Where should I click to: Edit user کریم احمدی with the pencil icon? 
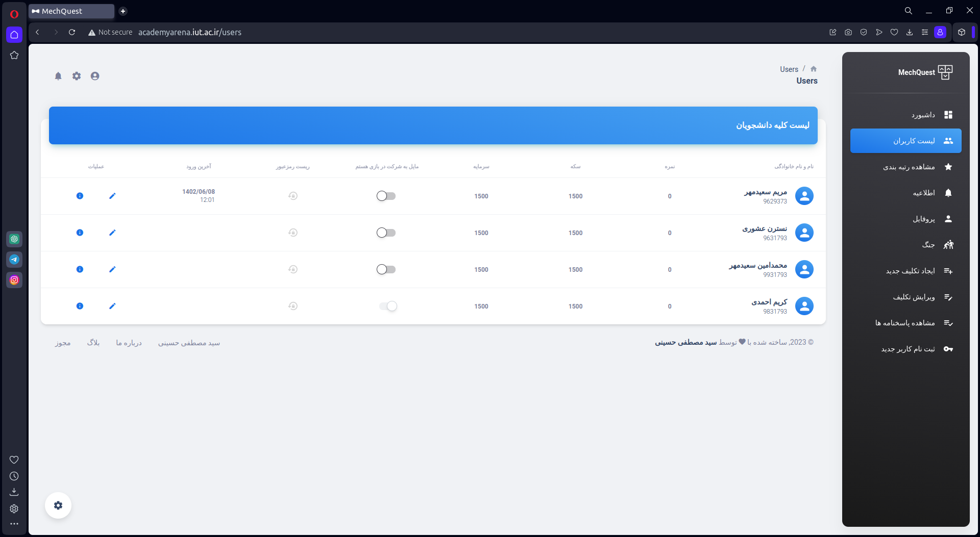112,306
